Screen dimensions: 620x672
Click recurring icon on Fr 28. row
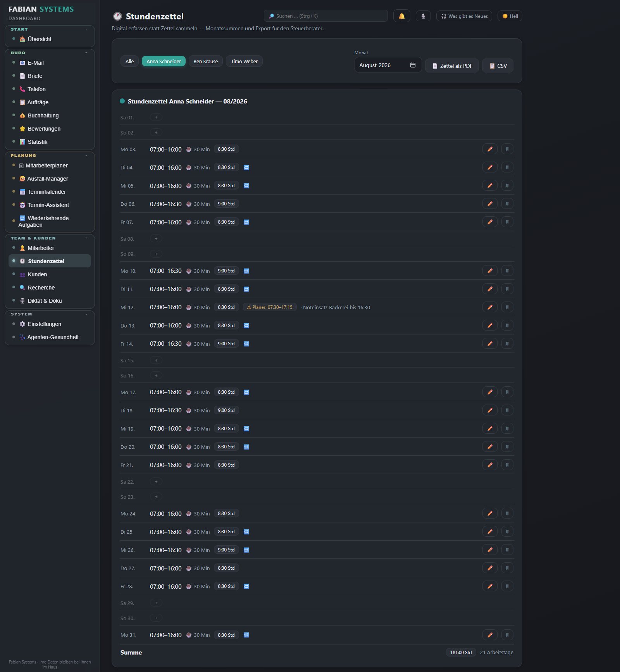tap(246, 586)
